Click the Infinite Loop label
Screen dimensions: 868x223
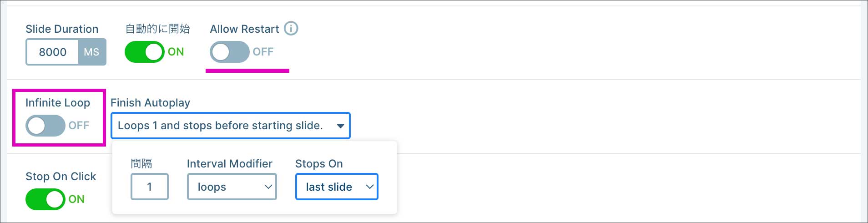click(58, 103)
